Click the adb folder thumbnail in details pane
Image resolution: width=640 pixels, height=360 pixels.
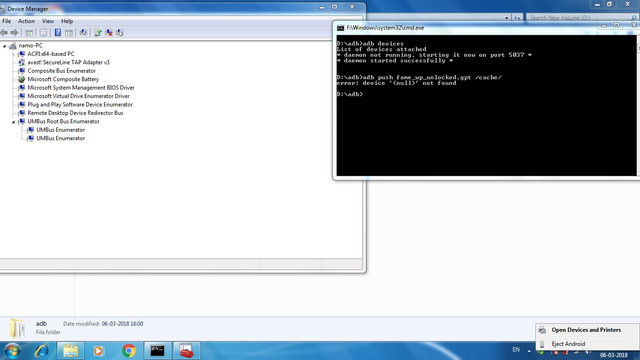(18, 329)
